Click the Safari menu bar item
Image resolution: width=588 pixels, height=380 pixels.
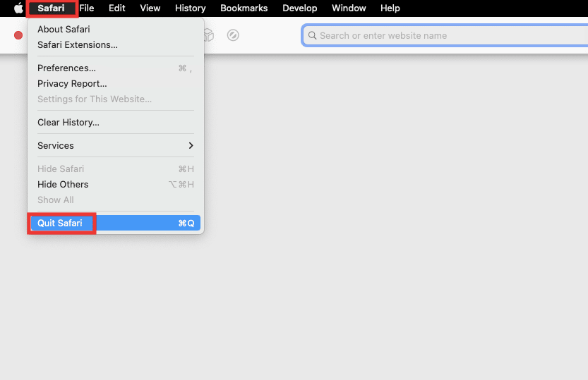51,8
